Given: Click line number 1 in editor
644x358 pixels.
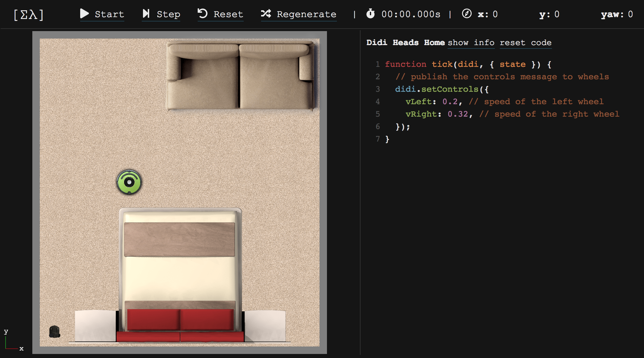Looking at the screenshot, I should (x=378, y=64).
